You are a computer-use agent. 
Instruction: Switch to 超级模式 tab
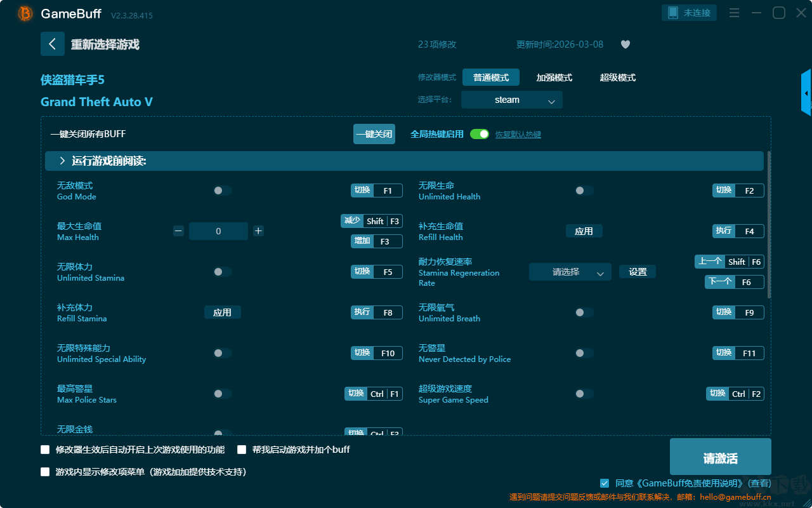coord(618,77)
